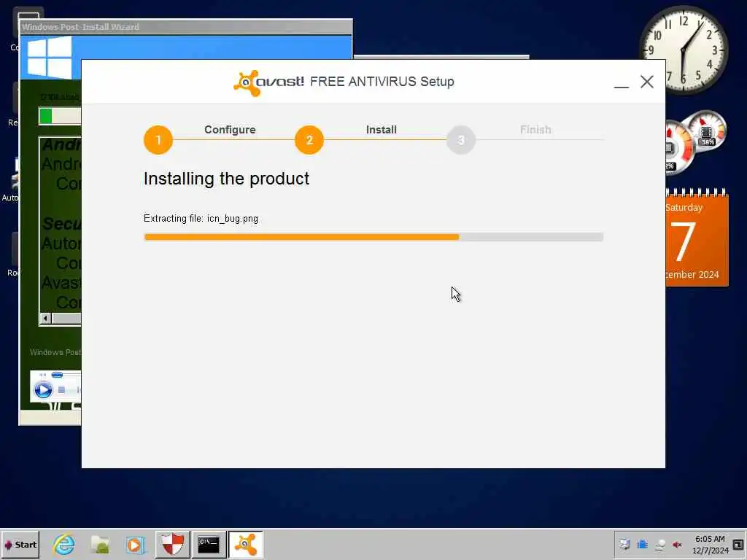
Task: Click the Saturday 7 calendar gadget
Action: (697, 238)
